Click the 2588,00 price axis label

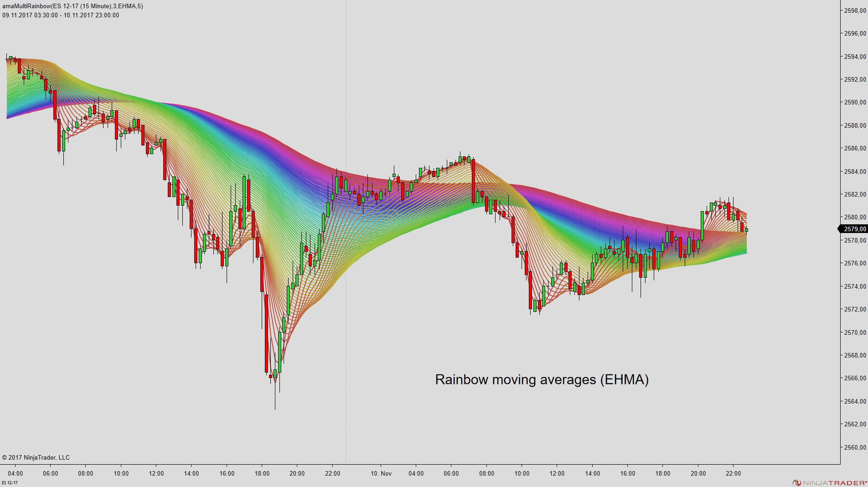[x=855, y=125]
